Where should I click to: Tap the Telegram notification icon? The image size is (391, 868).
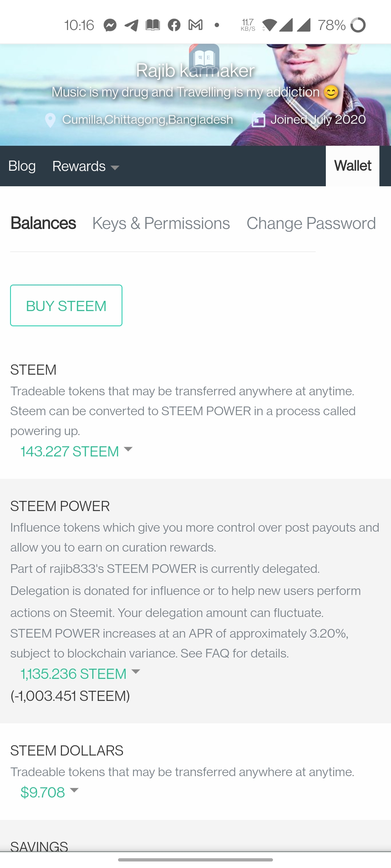(x=131, y=25)
